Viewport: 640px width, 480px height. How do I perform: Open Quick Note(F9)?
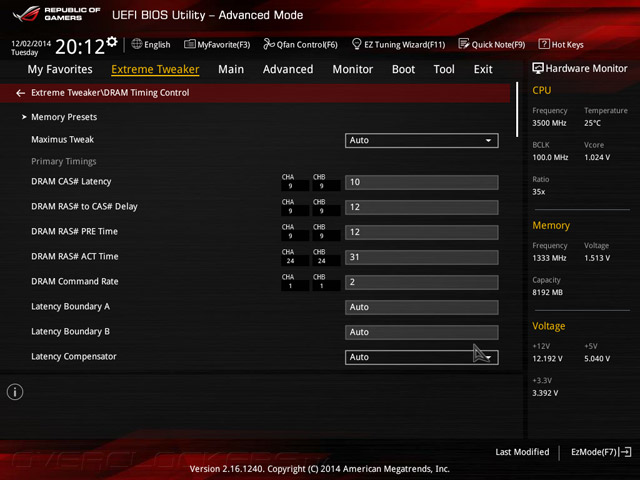point(492,44)
